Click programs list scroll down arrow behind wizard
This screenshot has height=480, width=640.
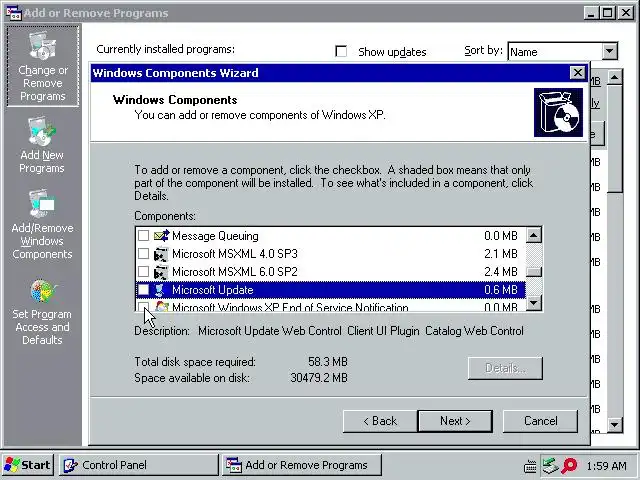tap(615, 424)
